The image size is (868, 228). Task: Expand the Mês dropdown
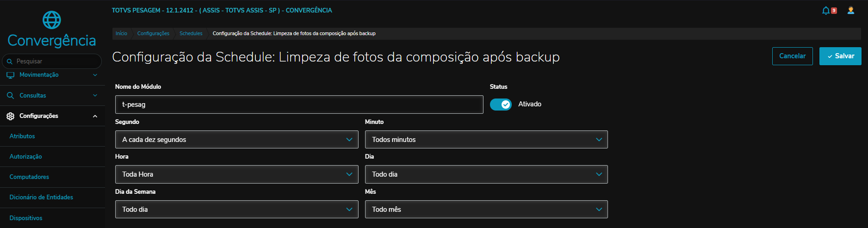(486, 210)
